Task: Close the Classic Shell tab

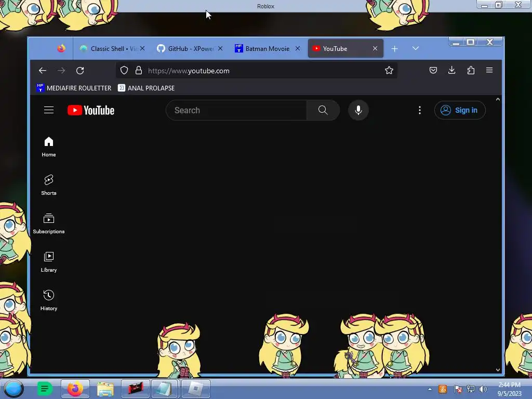Action: (x=142, y=48)
